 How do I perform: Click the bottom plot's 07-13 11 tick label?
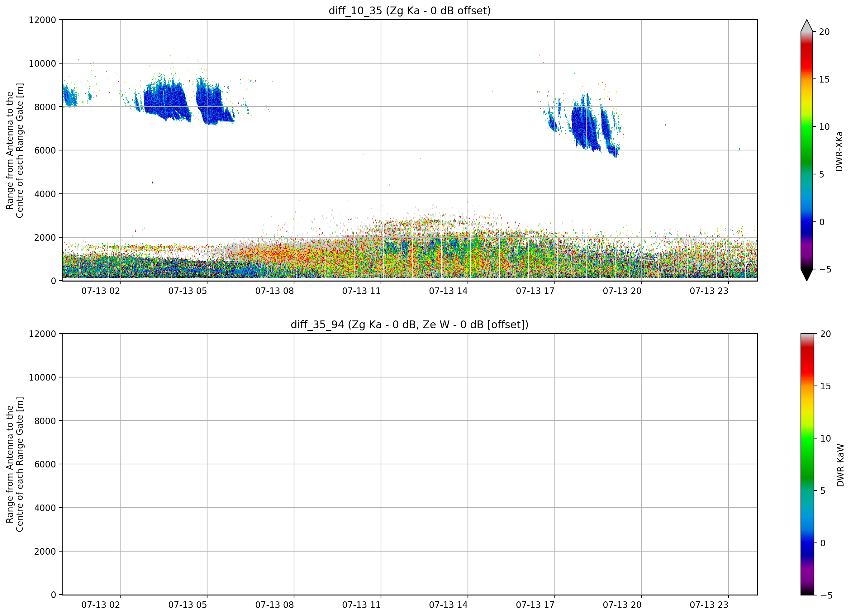coord(361,605)
